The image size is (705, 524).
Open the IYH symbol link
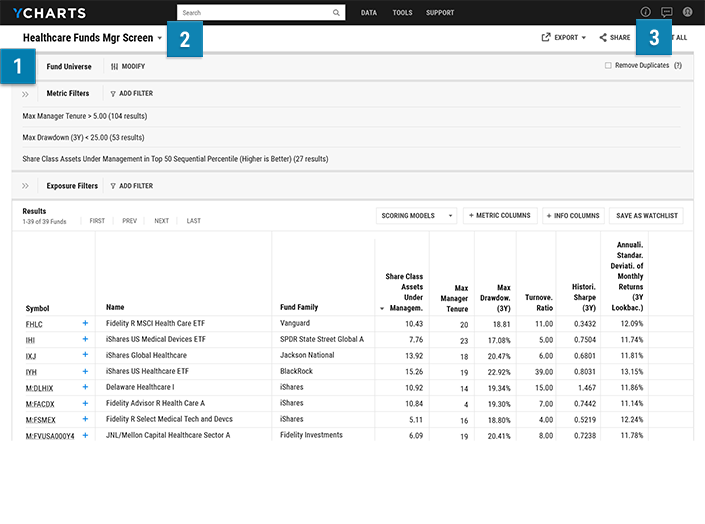pos(31,372)
